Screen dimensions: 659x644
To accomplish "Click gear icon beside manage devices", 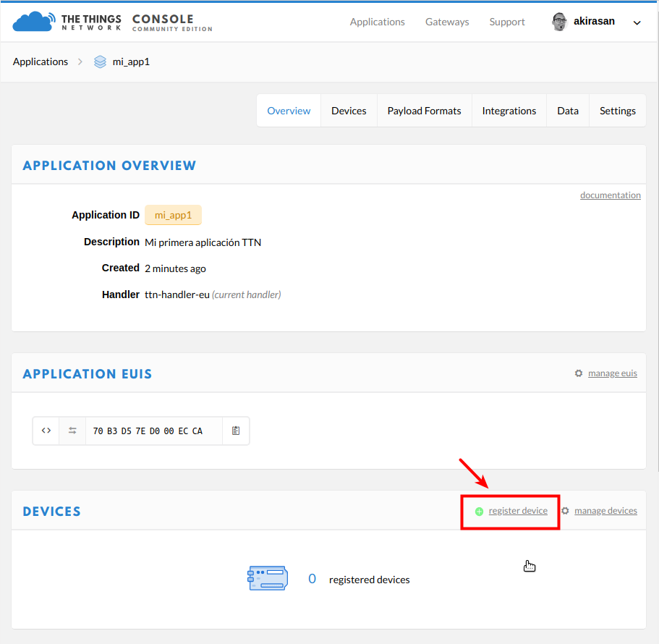I will 565,511.
